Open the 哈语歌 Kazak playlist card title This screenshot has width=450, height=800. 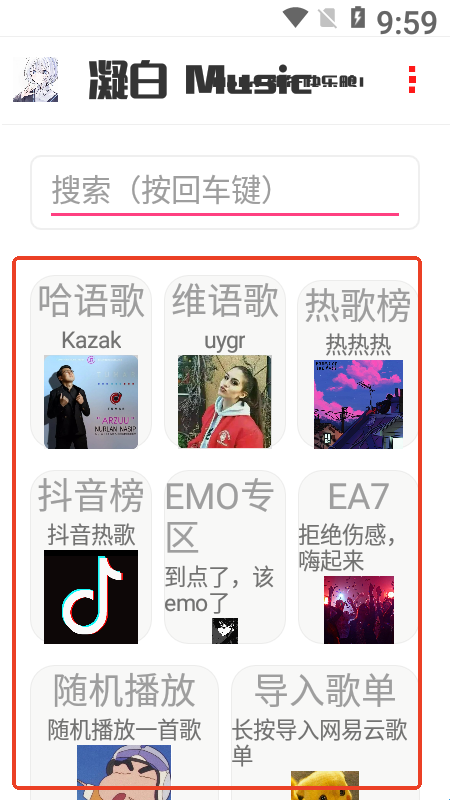tap(91, 302)
